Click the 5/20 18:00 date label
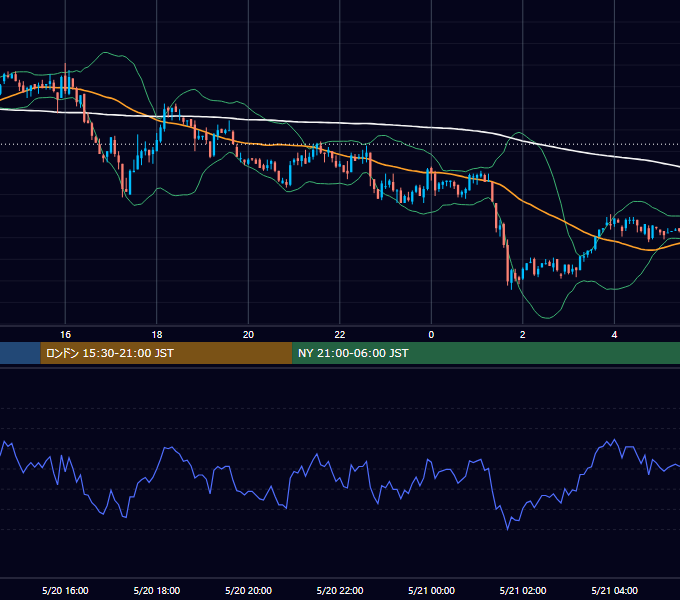This screenshot has width=680, height=600. pyautogui.click(x=157, y=590)
